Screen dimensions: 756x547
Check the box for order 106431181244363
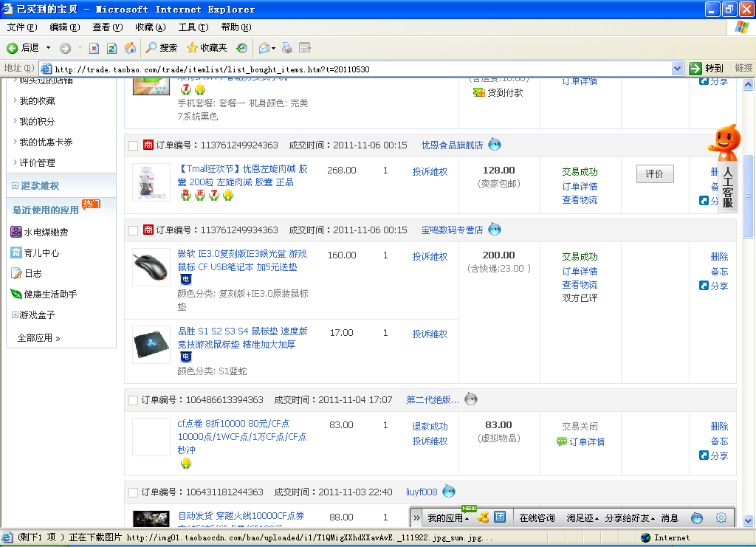click(134, 492)
